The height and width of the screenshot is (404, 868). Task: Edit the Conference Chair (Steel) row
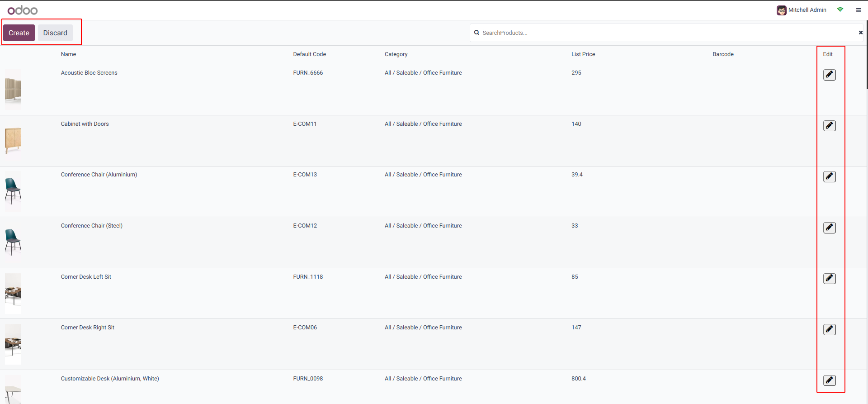[829, 228]
